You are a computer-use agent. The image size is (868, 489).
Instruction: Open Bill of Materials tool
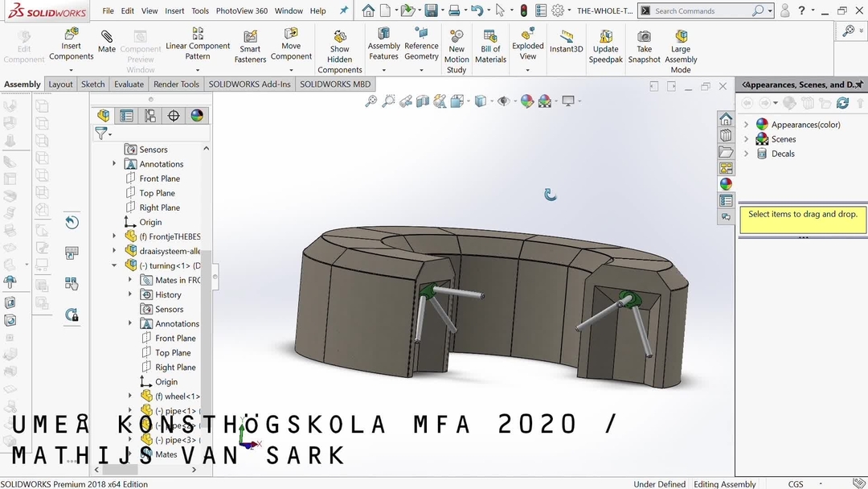pos(490,47)
